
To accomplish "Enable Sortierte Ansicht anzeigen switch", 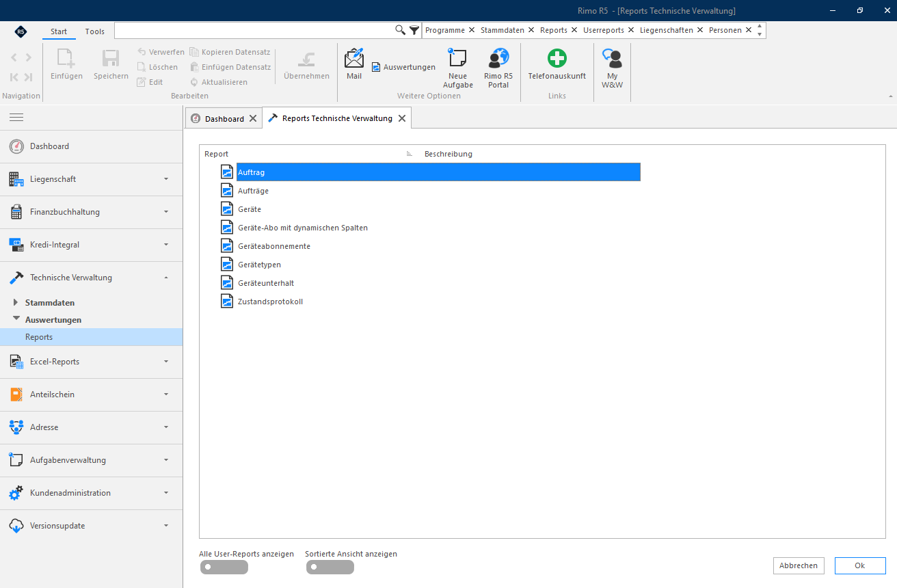I will tap(330, 567).
